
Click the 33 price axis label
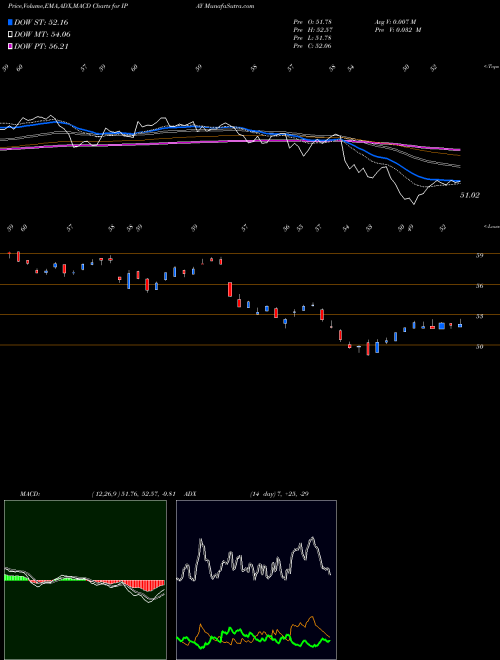tap(479, 316)
